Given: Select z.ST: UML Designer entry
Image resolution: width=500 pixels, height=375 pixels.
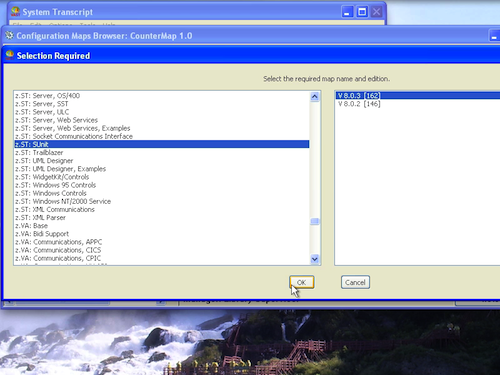Looking at the screenshot, I should (162, 161).
